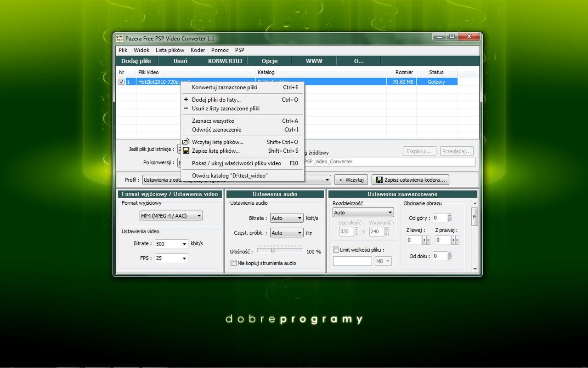The image size is (588, 368).
Task: Enable Nie kopiuj strumienia audio checkbox
Action: (x=234, y=263)
